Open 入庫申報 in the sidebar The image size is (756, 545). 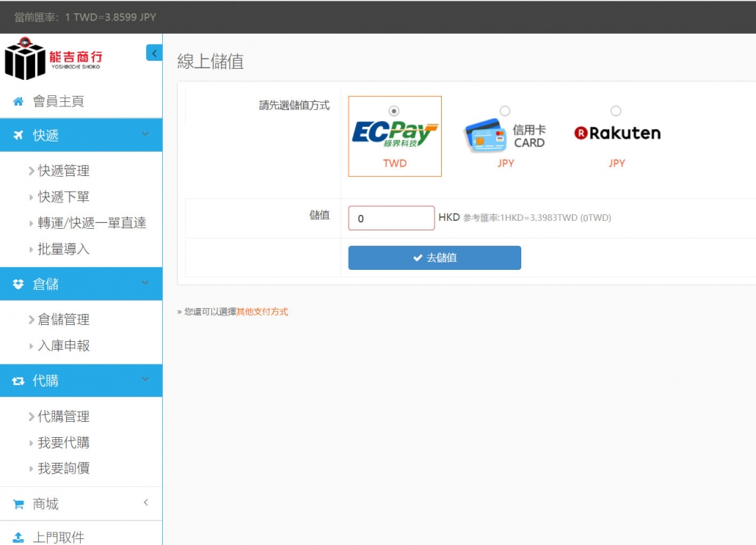click(x=64, y=345)
